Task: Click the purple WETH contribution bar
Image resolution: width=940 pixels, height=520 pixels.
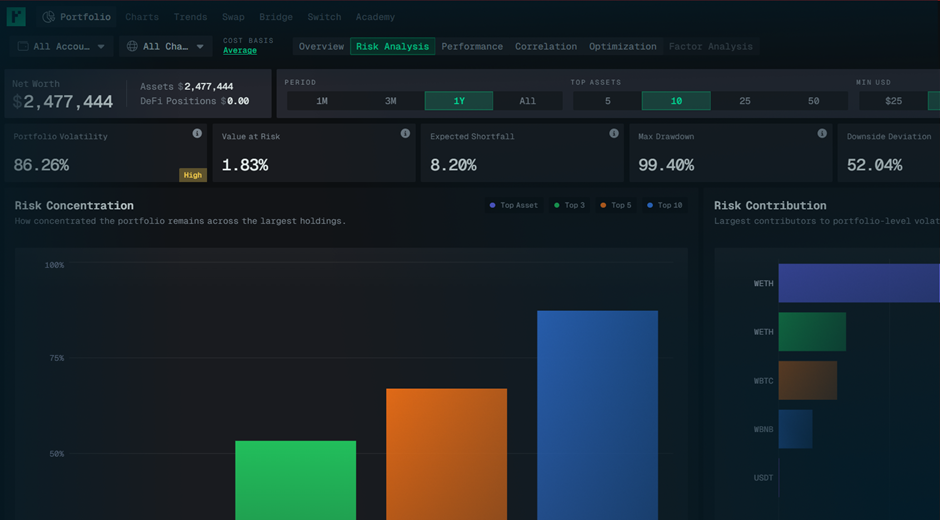Action: (x=859, y=283)
